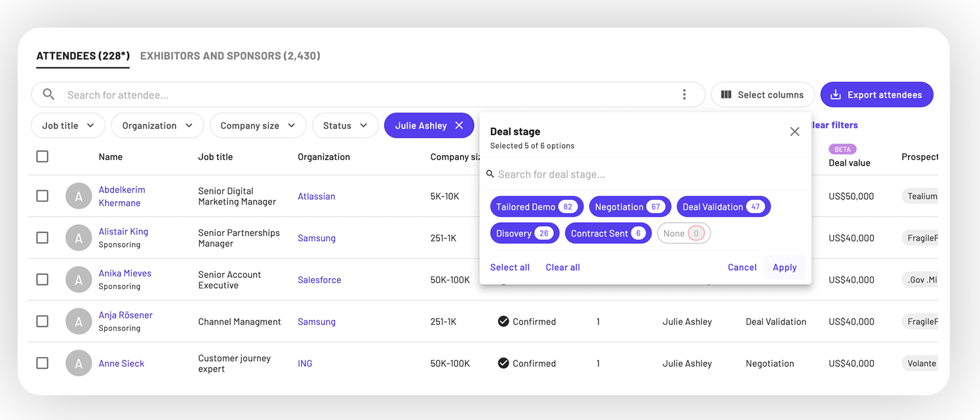Screen dimensions: 980x420
Task: Remove the Julie Ashley filter chip
Action: 459,126
